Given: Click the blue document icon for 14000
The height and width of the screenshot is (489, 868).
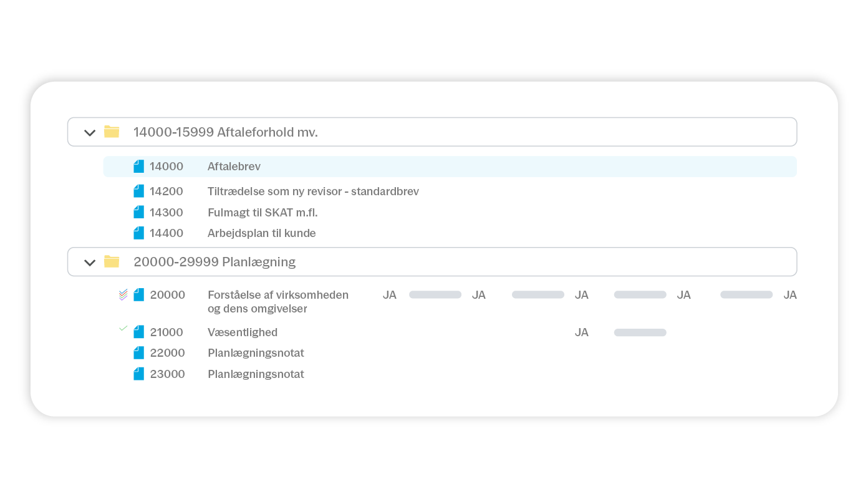Looking at the screenshot, I should (138, 167).
